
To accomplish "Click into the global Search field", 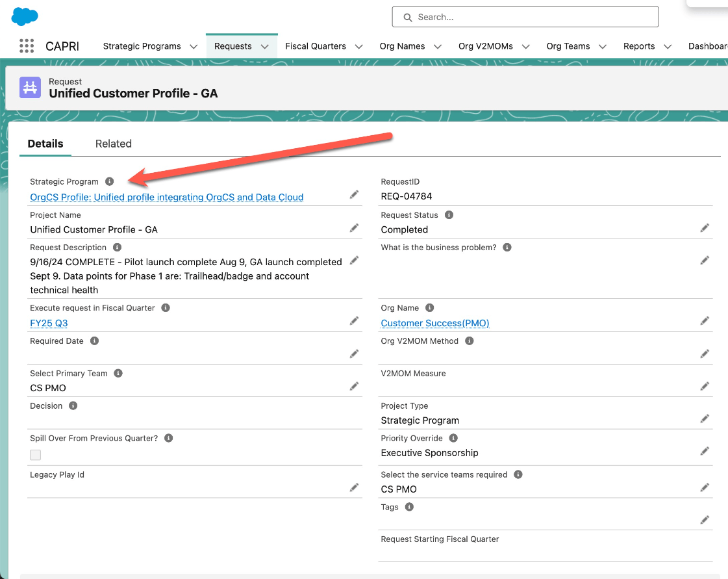I will 525,17.
